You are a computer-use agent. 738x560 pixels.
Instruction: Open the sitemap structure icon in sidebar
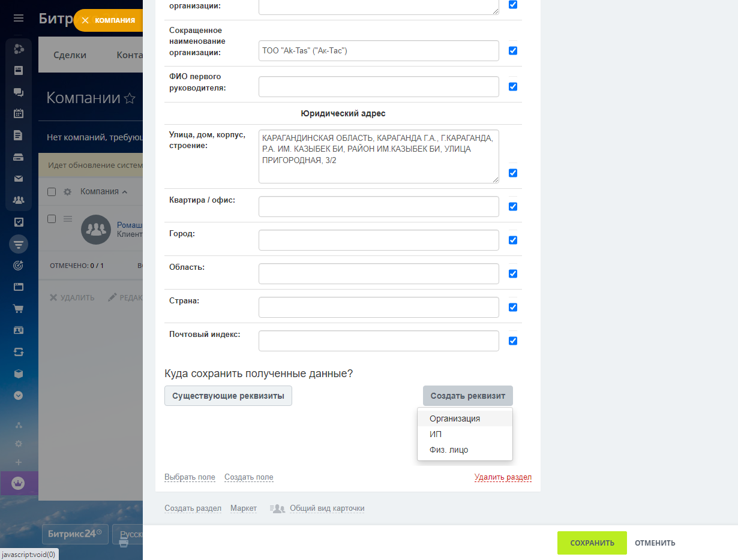point(19,425)
